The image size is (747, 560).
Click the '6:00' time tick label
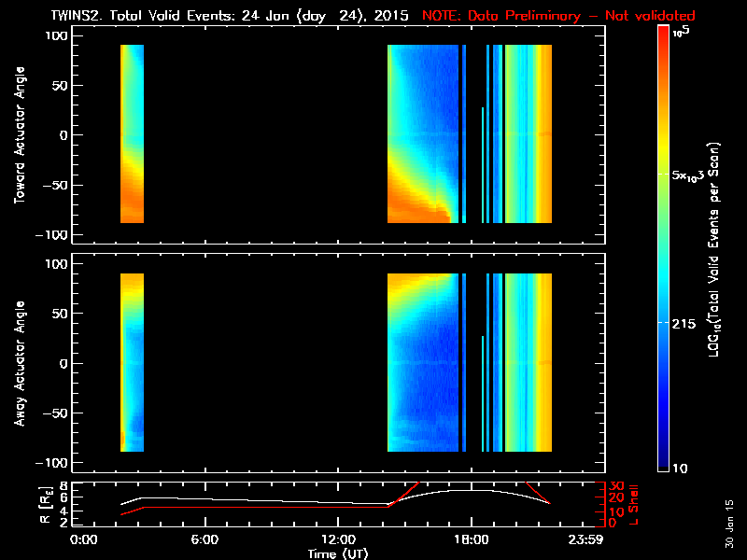click(x=204, y=540)
